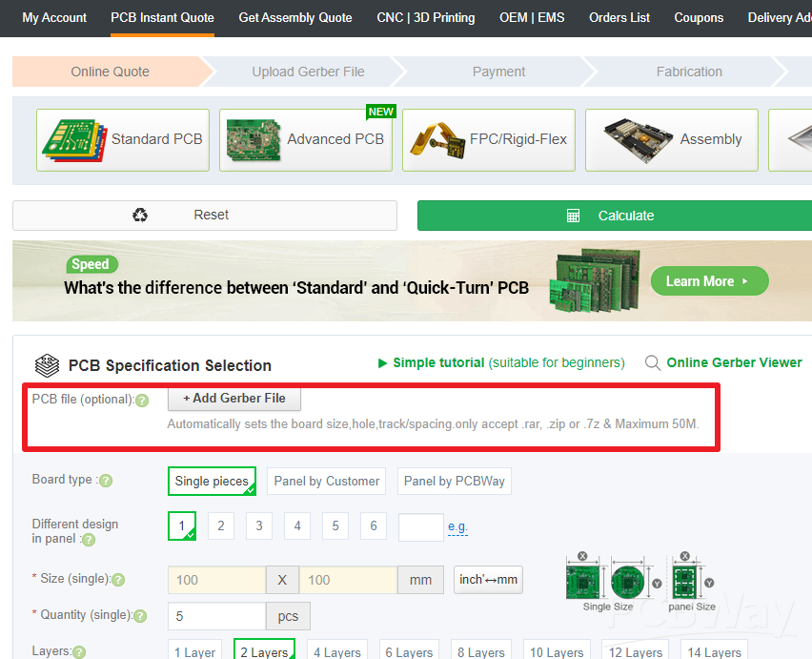Click the FPC/Rigid-Flex ribbon icon

pyautogui.click(x=437, y=140)
